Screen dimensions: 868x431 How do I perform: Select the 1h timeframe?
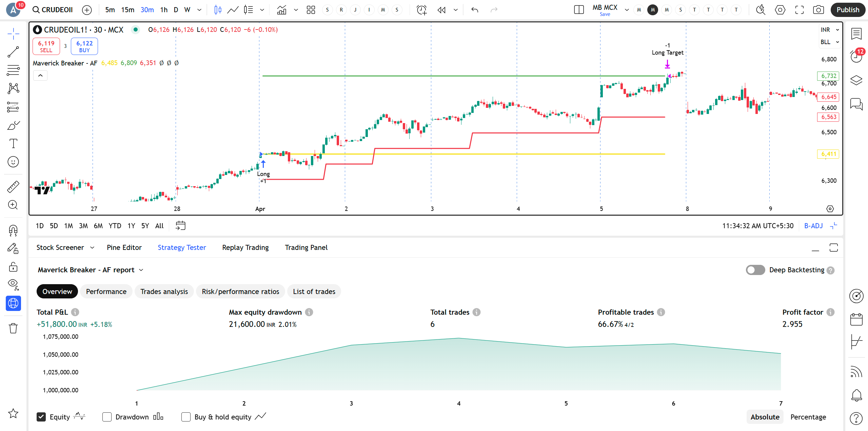point(164,10)
